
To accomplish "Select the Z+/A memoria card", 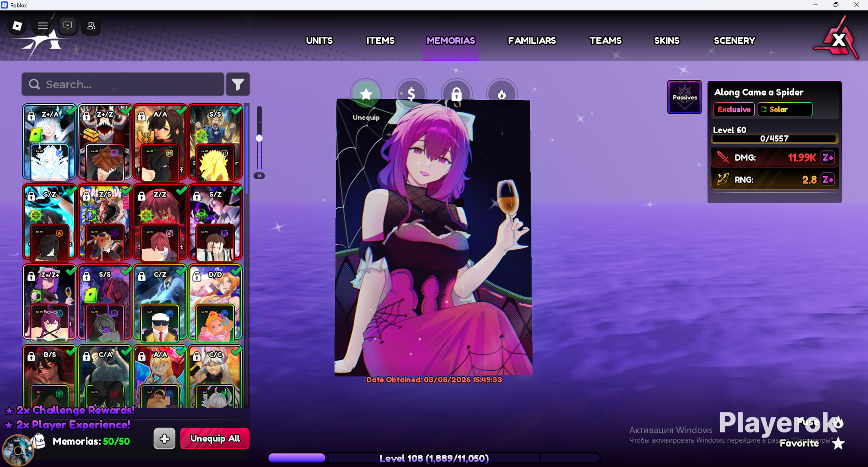I will tap(49, 142).
